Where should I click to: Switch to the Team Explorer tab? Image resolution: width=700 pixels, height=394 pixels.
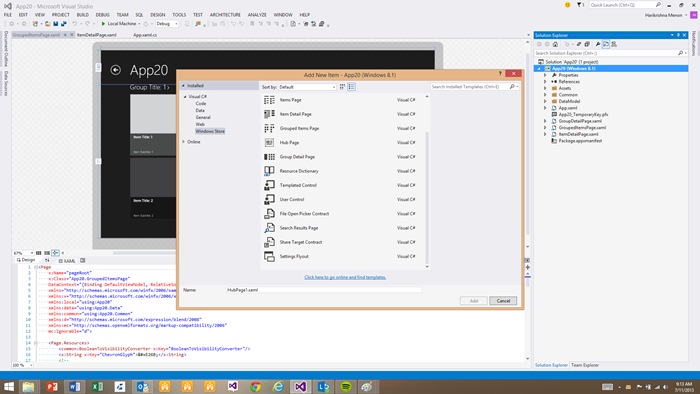tap(585, 365)
